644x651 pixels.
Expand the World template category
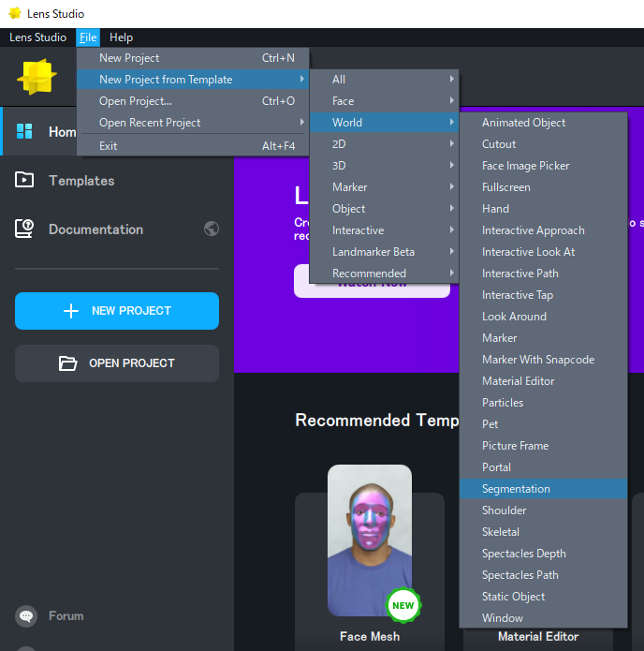point(384,123)
